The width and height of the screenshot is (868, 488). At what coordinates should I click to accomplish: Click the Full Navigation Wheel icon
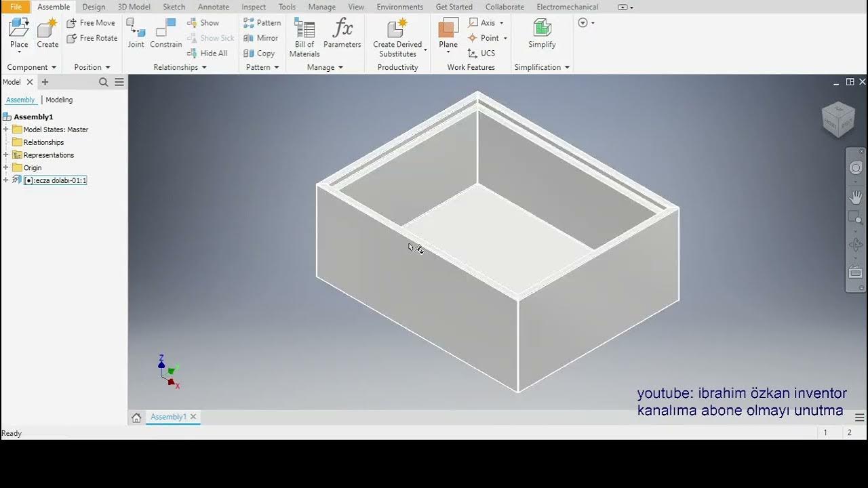(x=856, y=168)
